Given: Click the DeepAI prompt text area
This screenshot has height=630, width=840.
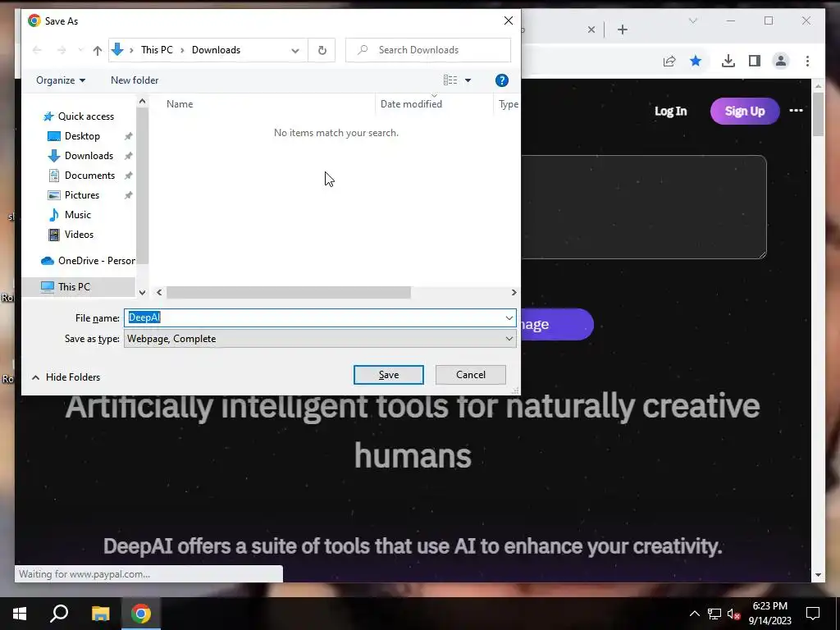Looking at the screenshot, I should pyautogui.click(x=643, y=208).
